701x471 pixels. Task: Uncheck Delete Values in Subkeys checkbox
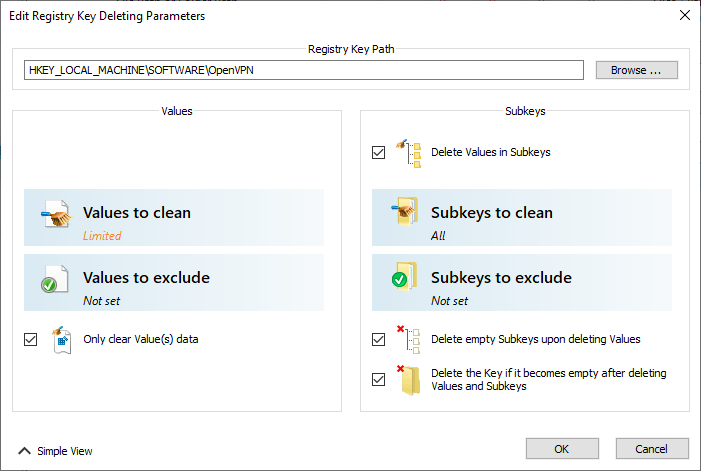(x=379, y=152)
